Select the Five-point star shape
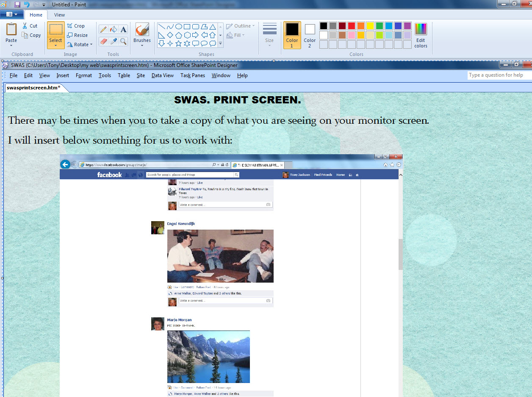Image resolution: width=532 pixels, height=397 pixels. (178, 43)
